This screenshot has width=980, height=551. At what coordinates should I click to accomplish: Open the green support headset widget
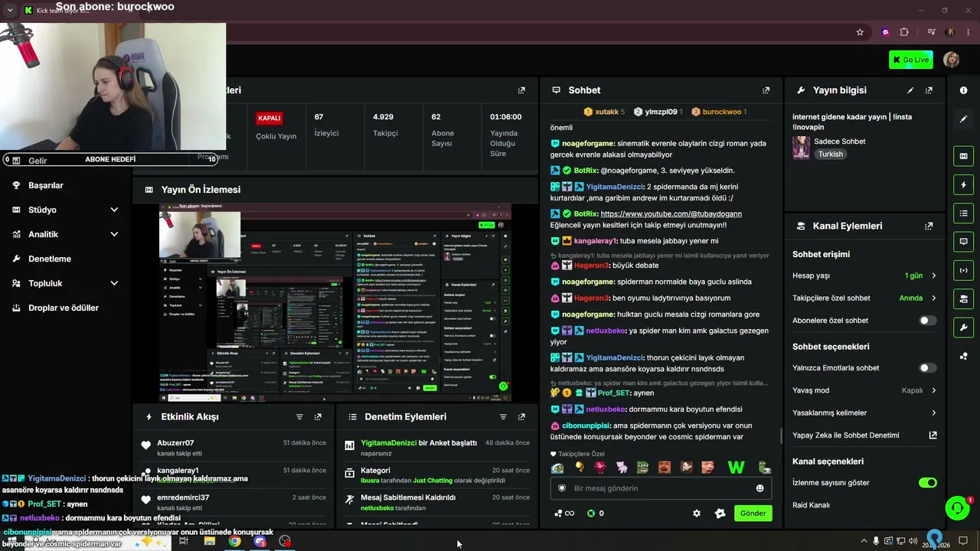tap(957, 507)
